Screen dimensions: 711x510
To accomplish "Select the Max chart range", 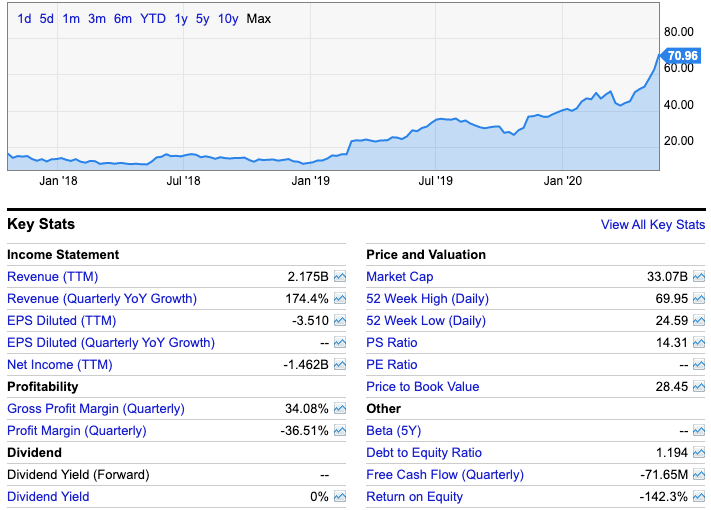I will pyautogui.click(x=258, y=19).
